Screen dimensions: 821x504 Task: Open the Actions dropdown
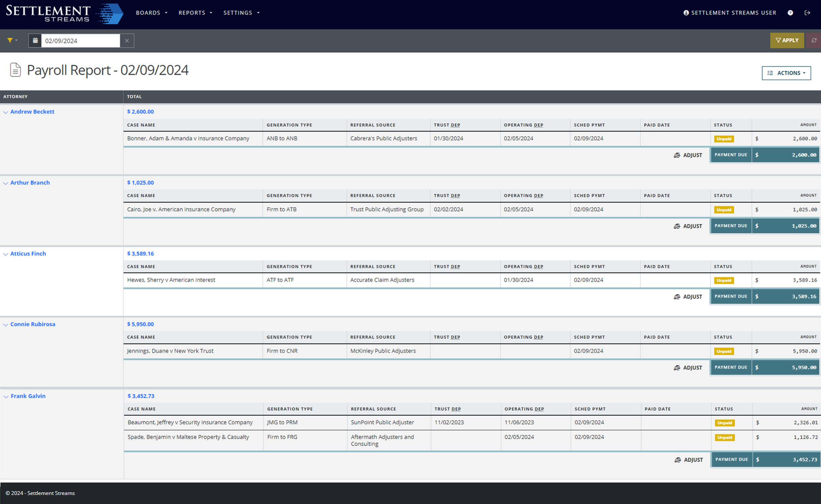point(786,73)
